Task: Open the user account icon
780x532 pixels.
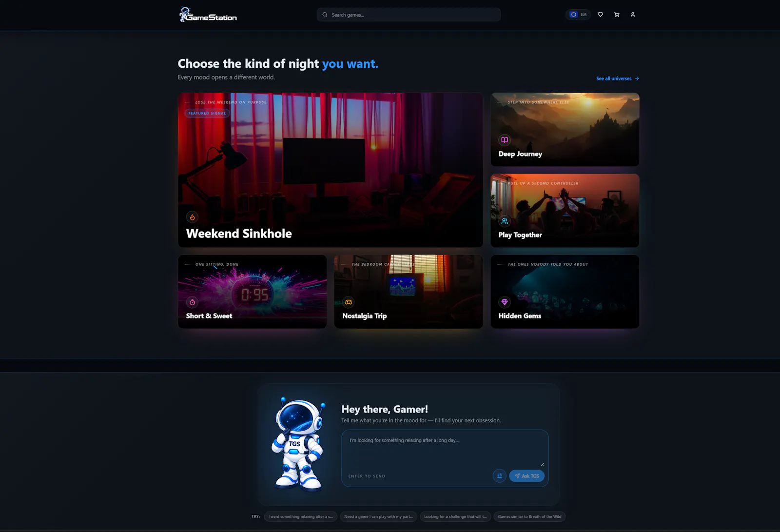Action: pyautogui.click(x=633, y=15)
